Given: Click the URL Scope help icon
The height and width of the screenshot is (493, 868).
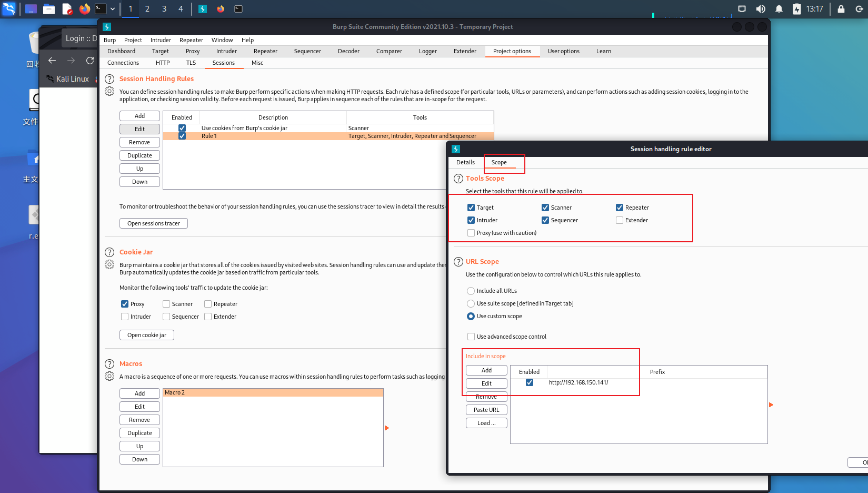Looking at the screenshot, I should (458, 262).
